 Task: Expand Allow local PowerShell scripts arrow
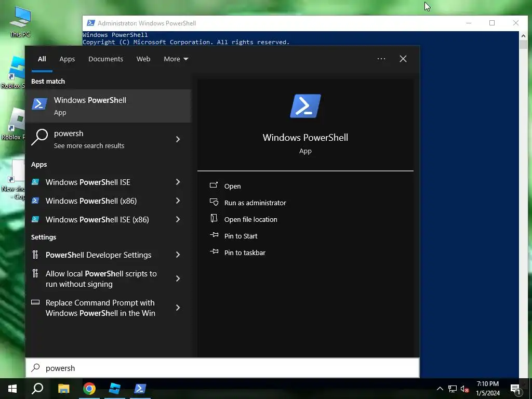click(x=178, y=278)
